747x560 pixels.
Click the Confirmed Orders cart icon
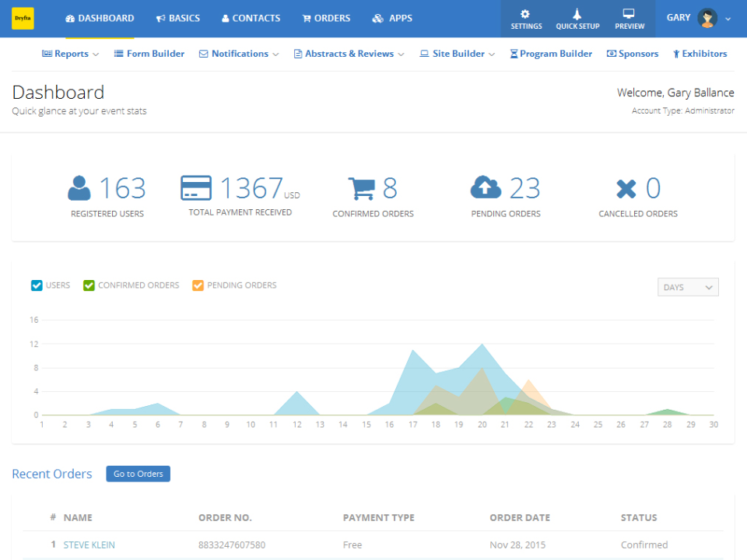(x=363, y=187)
